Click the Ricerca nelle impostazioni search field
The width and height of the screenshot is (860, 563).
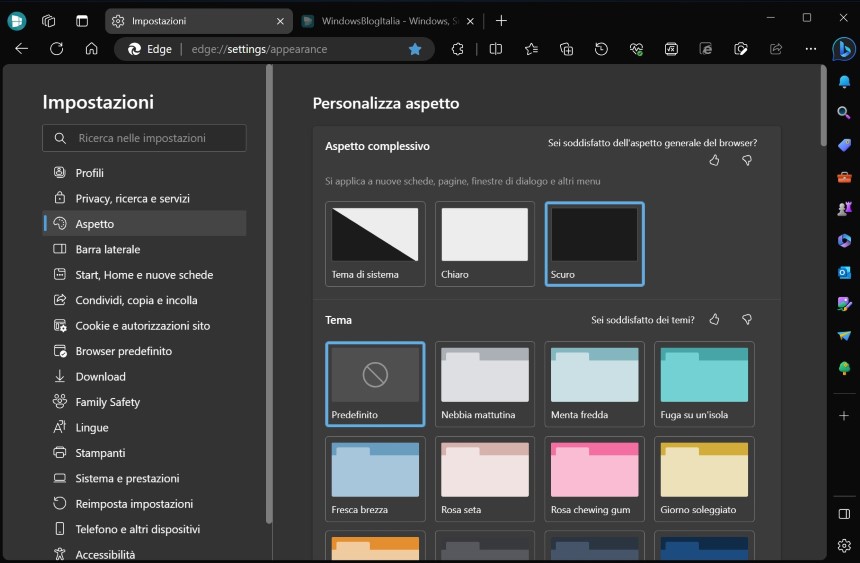tap(144, 138)
